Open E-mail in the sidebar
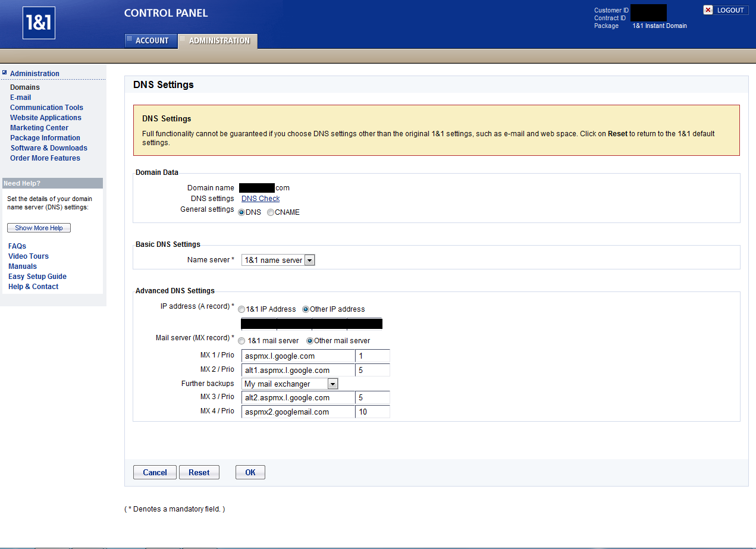The height and width of the screenshot is (549, 756). tap(20, 98)
